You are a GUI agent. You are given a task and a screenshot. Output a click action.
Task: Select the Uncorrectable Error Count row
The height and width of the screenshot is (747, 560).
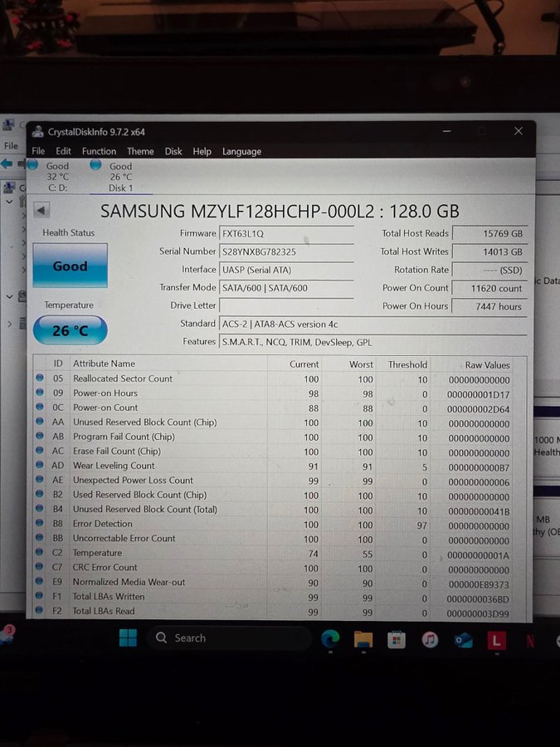(124, 539)
